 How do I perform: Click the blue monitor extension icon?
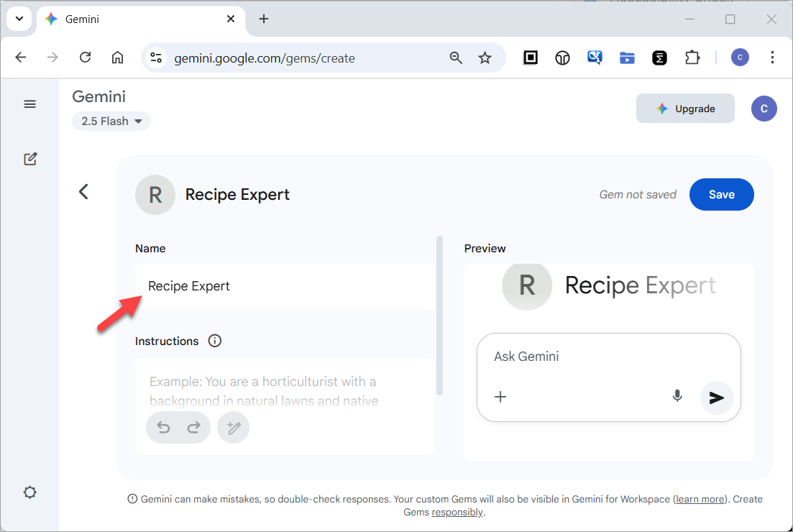595,58
